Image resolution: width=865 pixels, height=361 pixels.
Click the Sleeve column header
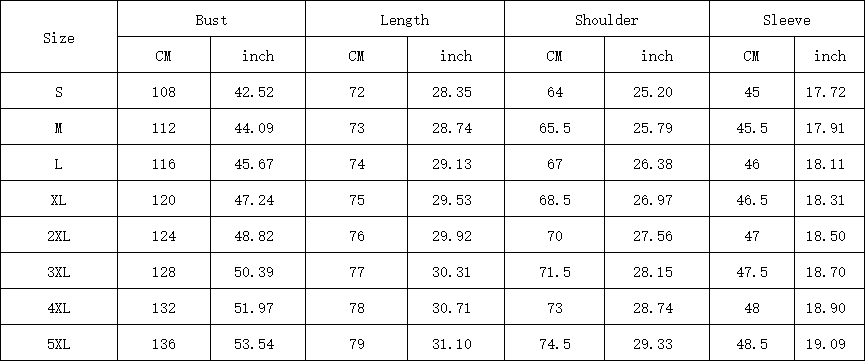787,20
